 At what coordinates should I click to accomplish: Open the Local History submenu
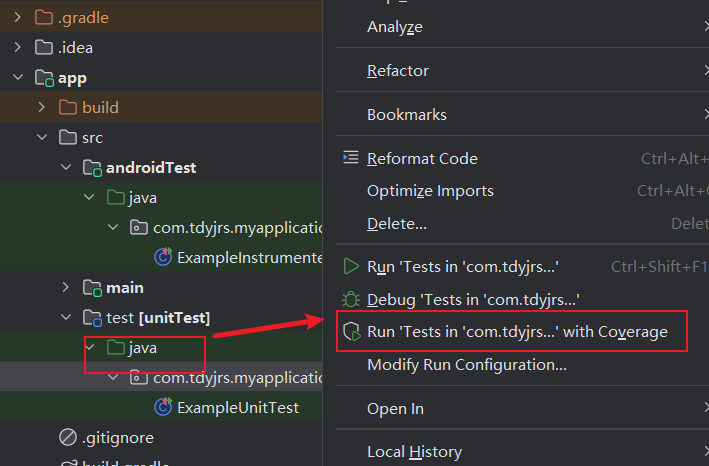click(x=414, y=452)
